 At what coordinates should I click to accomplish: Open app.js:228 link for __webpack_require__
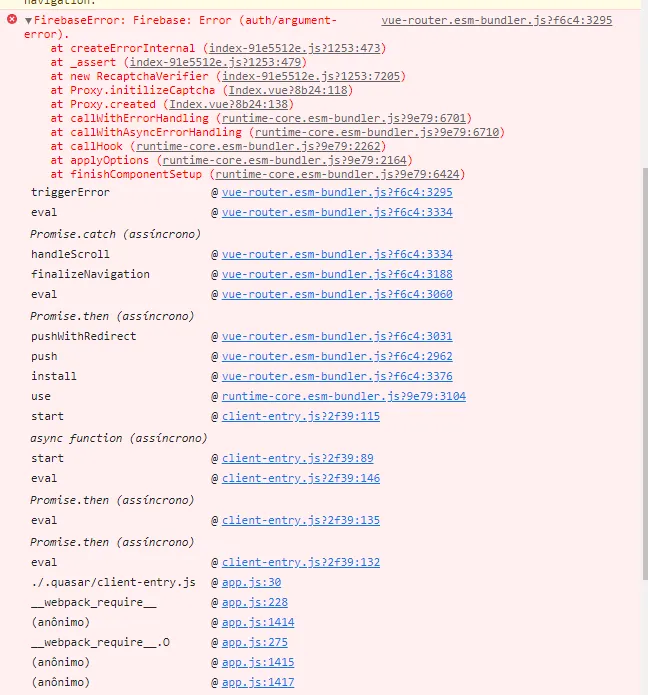[x=254, y=602]
